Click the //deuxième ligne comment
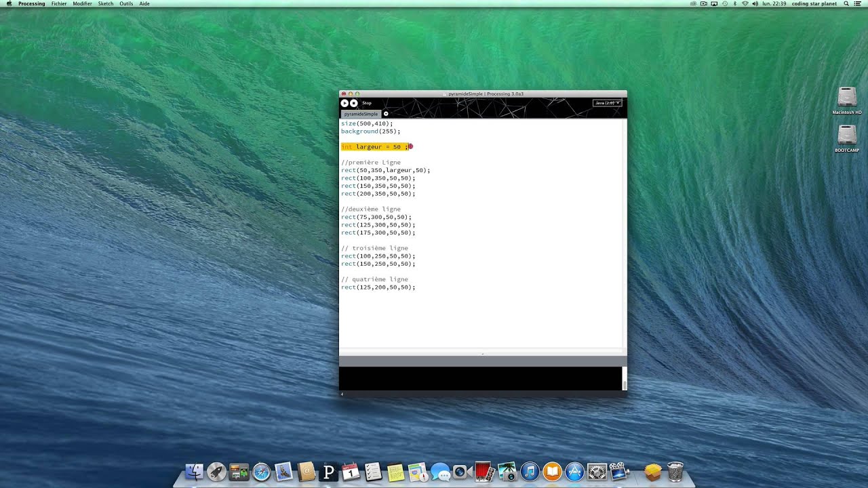Image resolution: width=868 pixels, height=488 pixels. pyautogui.click(x=370, y=209)
